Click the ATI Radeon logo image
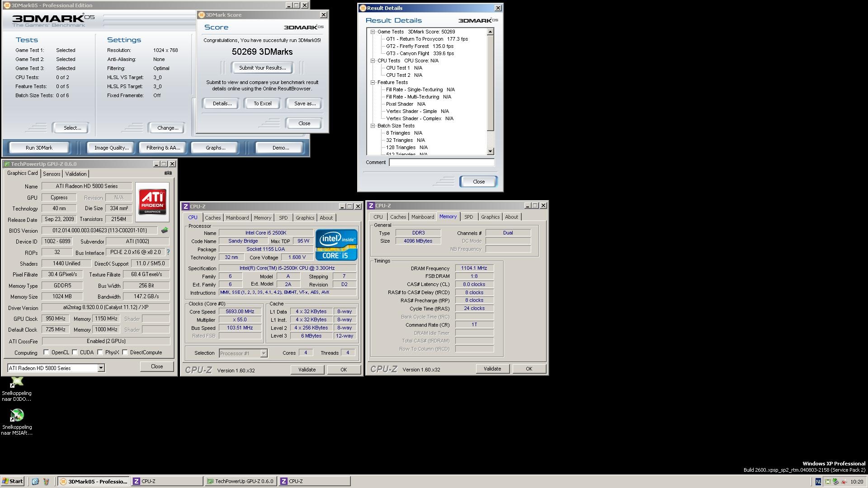 [152, 202]
